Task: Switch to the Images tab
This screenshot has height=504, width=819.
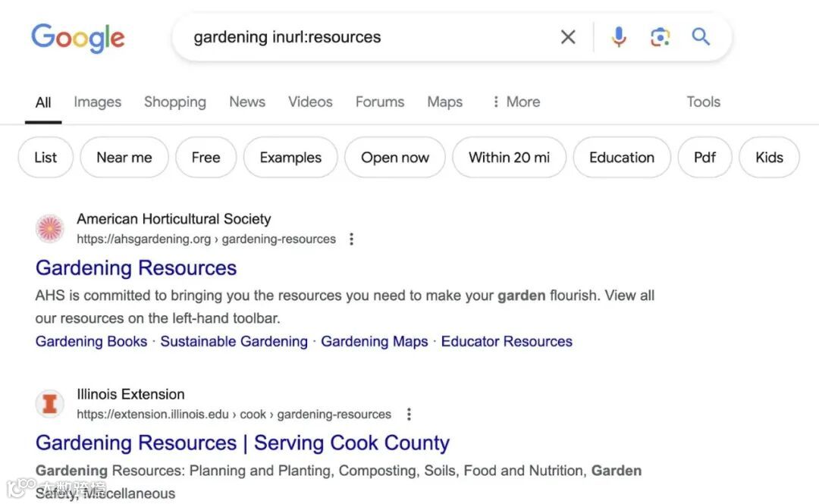Action: tap(97, 102)
